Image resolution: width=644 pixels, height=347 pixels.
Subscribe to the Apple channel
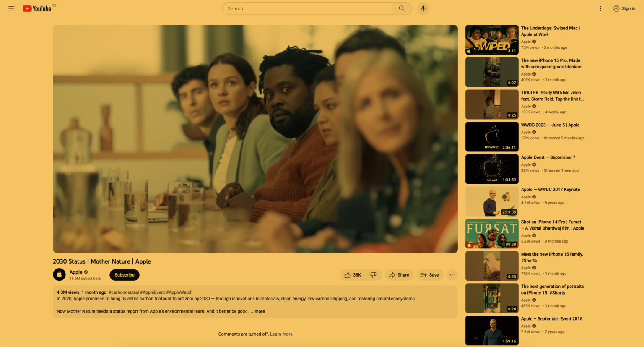(125, 275)
